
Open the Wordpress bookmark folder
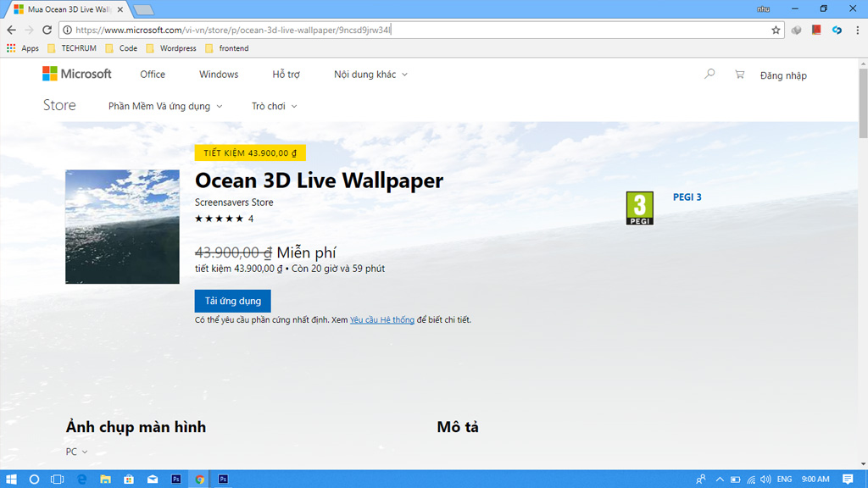[171, 48]
